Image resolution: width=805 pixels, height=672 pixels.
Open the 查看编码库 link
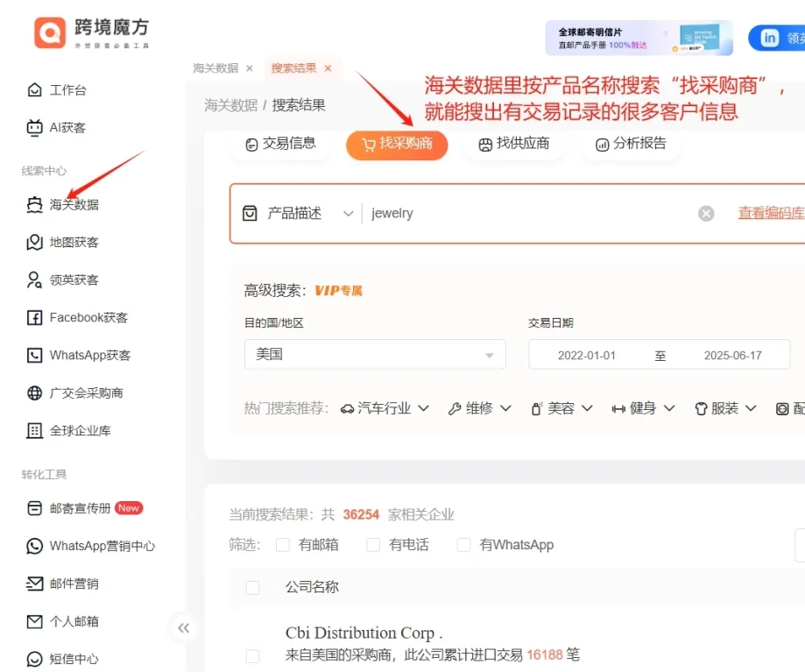(x=770, y=213)
